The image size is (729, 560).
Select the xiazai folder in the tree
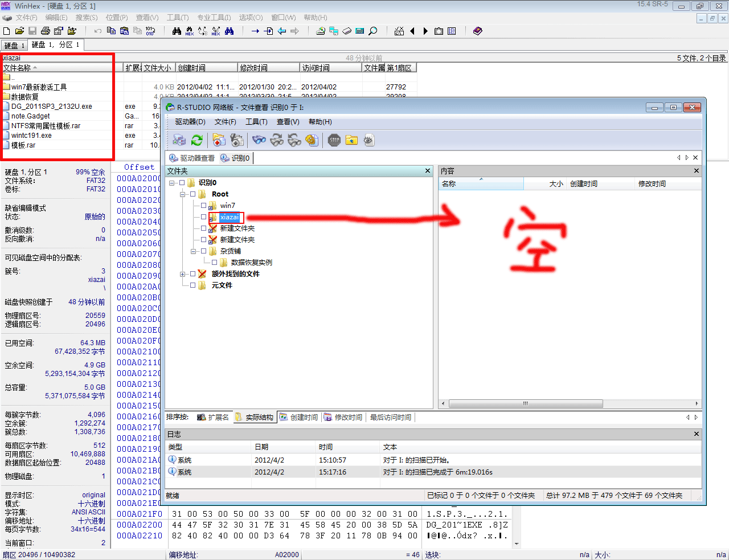tap(230, 217)
